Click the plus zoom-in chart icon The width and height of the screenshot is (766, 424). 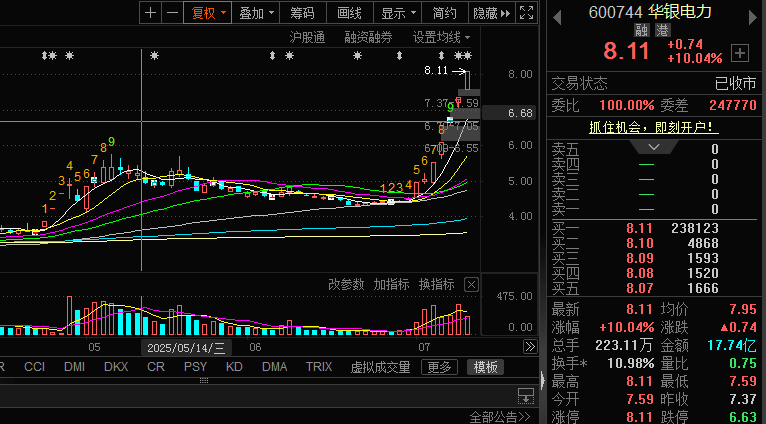click(150, 13)
